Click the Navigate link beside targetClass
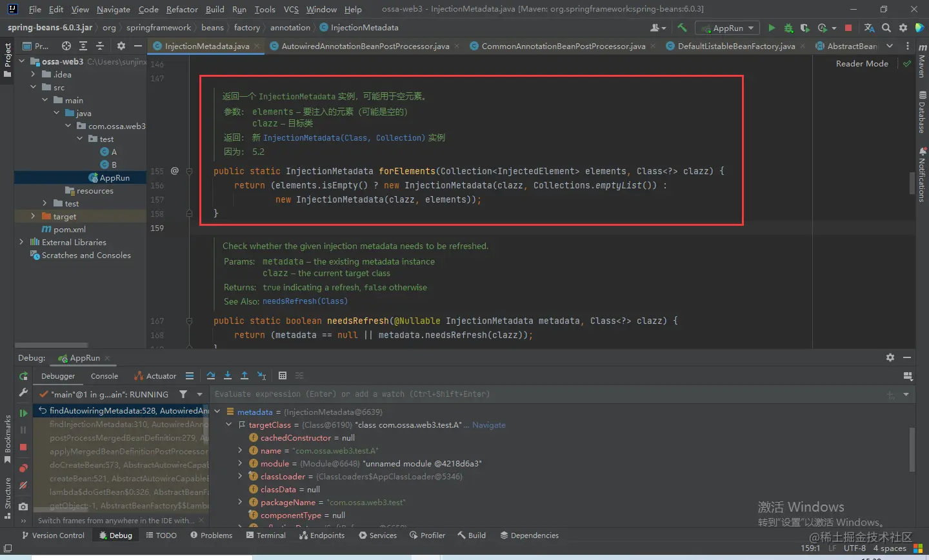The image size is (929, 560). 488,425
